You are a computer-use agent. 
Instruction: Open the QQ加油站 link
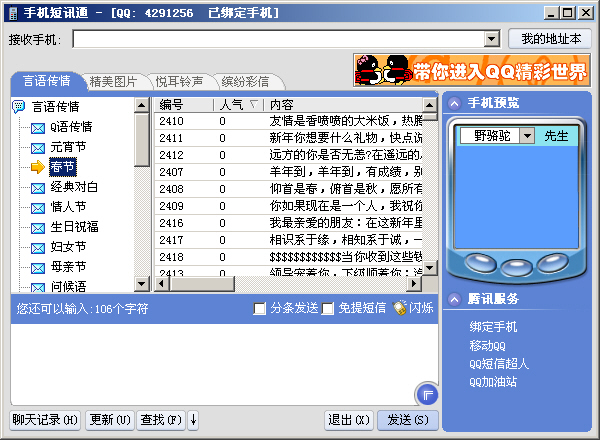click(493, 382)
